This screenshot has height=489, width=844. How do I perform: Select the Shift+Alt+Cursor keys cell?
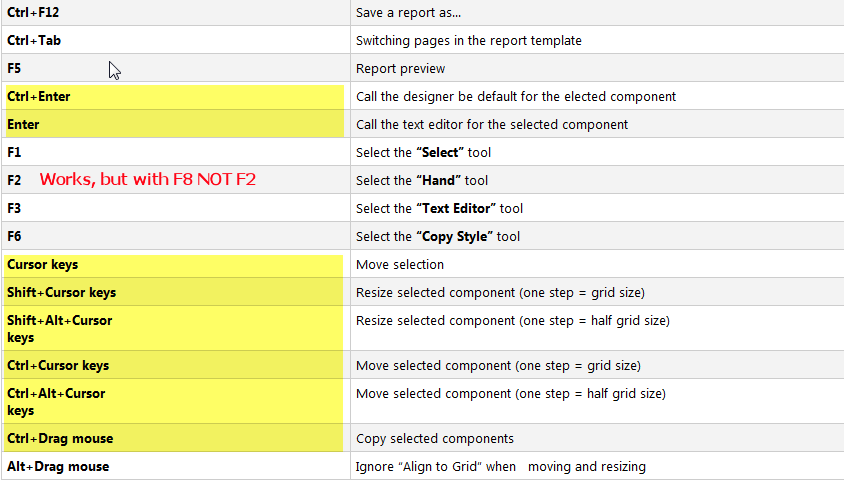pyautogui.click(x=174, y=328)
